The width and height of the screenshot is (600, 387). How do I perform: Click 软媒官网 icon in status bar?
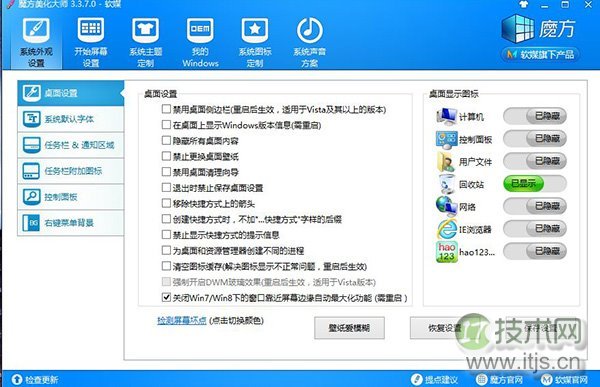point(547,379)
